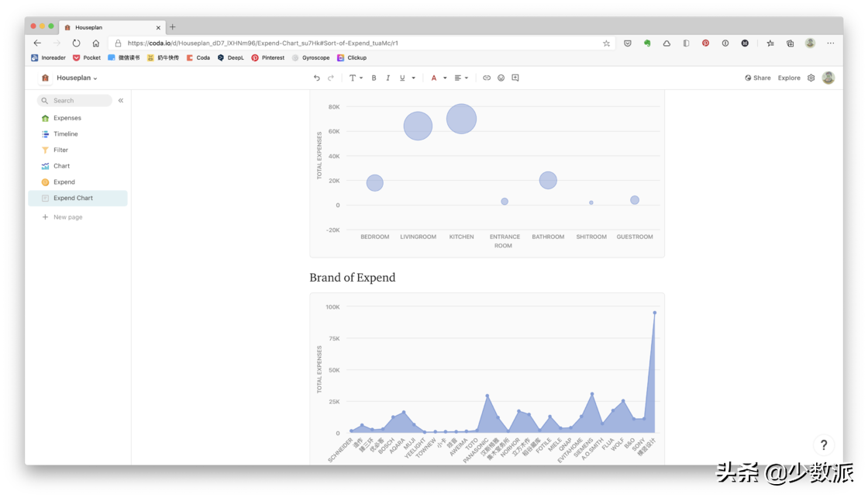Open the emoji picker icon
The height and width of the screenshot is (498, 868).
(x=501, y=78)
